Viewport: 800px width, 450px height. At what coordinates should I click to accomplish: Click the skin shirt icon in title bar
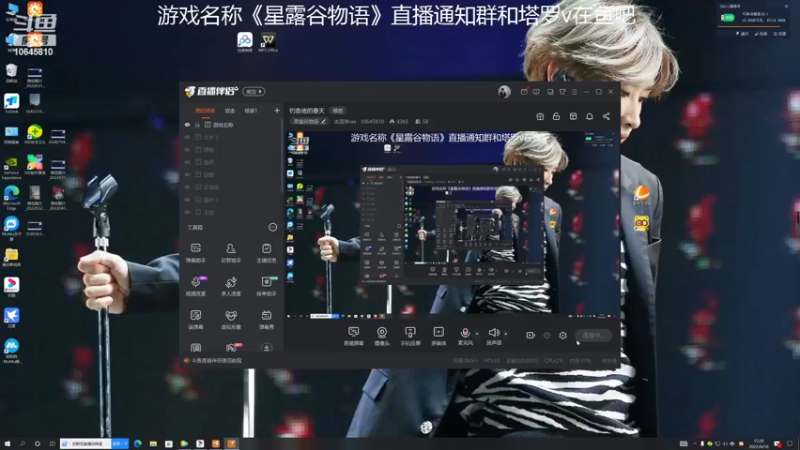click(562, 92)
